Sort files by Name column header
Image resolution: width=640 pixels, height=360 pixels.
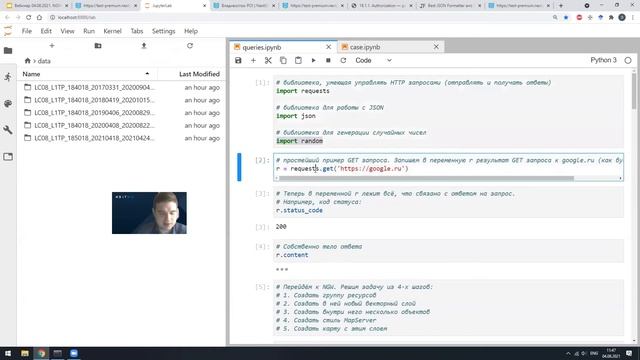[87, 74]
